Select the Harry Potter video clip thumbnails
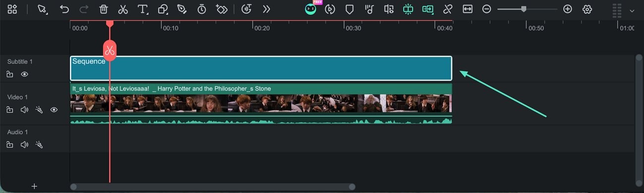The width and height of the screenshot is (644, 193). coord(261,103)
